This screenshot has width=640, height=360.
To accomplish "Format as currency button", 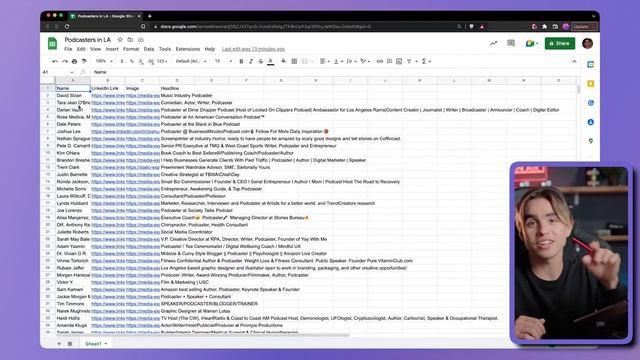I will (122, 61).
